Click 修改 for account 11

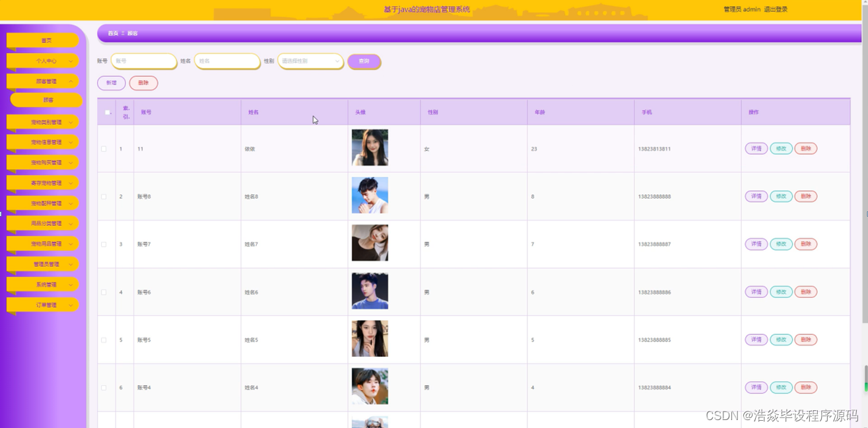pos(781,149)
